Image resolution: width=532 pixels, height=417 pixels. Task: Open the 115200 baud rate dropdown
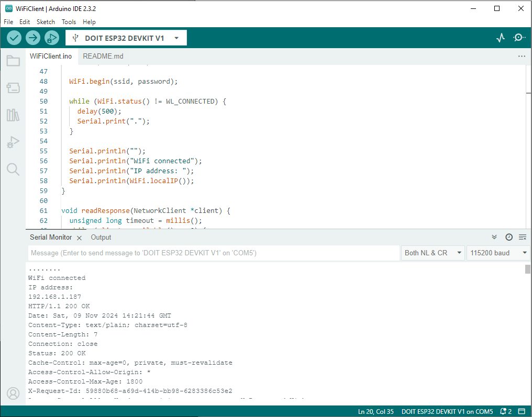tap(498, 253)
